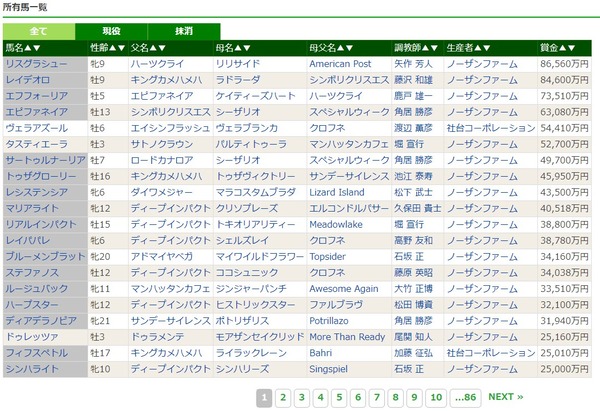Screen dimensions: 600x411
Task: Open horse ブルーメンブラット page
Action: [x=46, y=257]
